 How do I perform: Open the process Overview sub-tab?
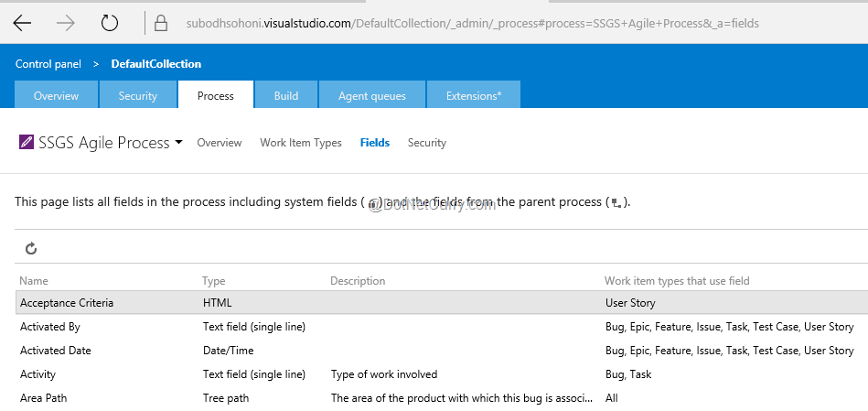pyautogui.click(x=220, y=143)
